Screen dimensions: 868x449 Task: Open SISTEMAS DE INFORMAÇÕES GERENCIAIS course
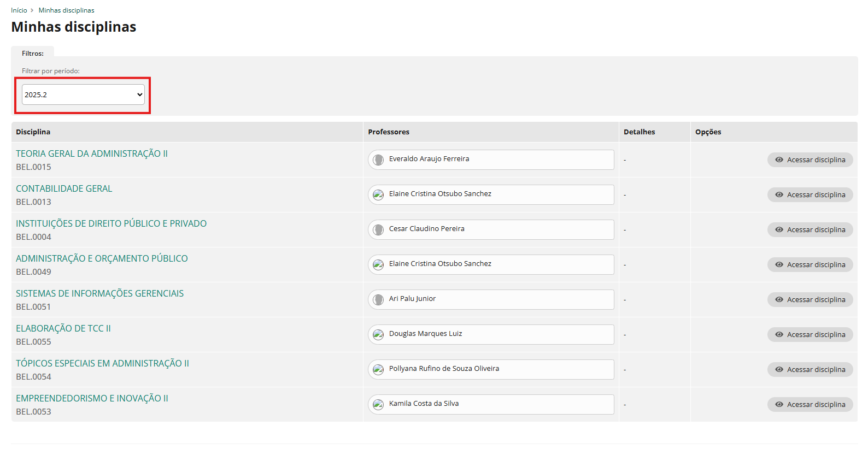tap(99, 294)
